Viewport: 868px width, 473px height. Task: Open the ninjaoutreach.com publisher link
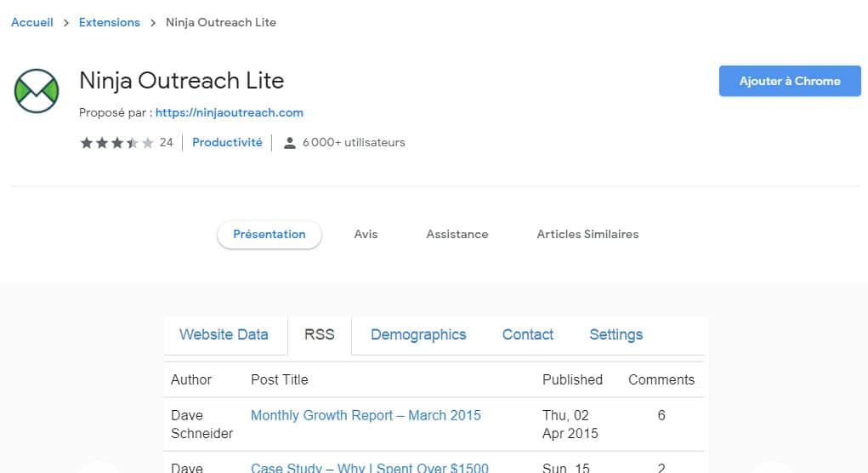(230, 112)
